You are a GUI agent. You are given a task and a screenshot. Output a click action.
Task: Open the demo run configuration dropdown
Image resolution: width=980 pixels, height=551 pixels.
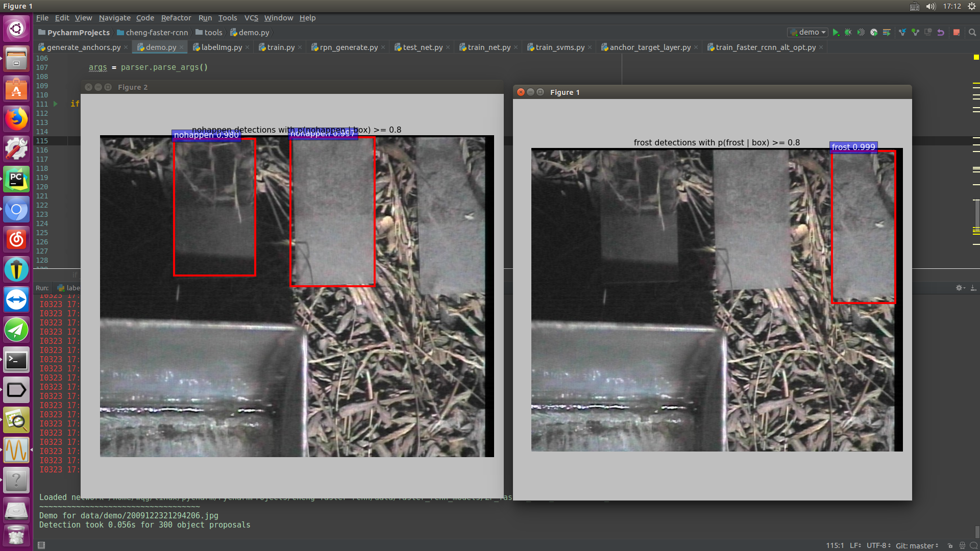coord(807,32)
